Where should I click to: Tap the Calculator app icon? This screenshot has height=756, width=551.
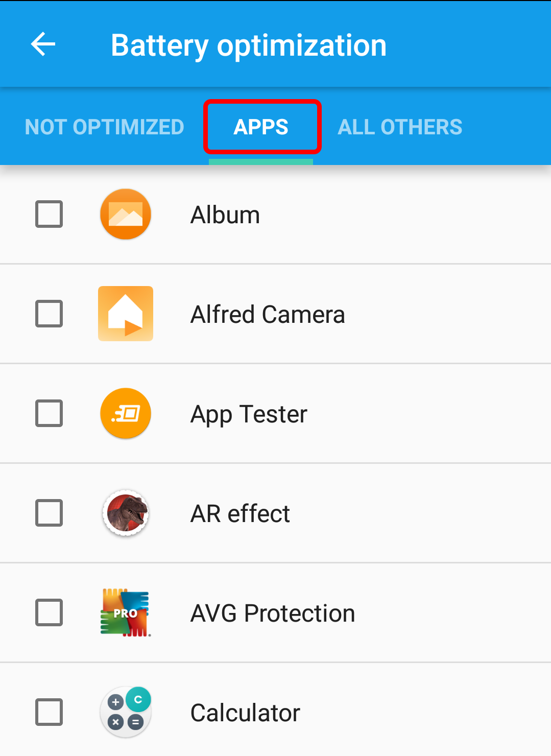click(x=126, y=712)
